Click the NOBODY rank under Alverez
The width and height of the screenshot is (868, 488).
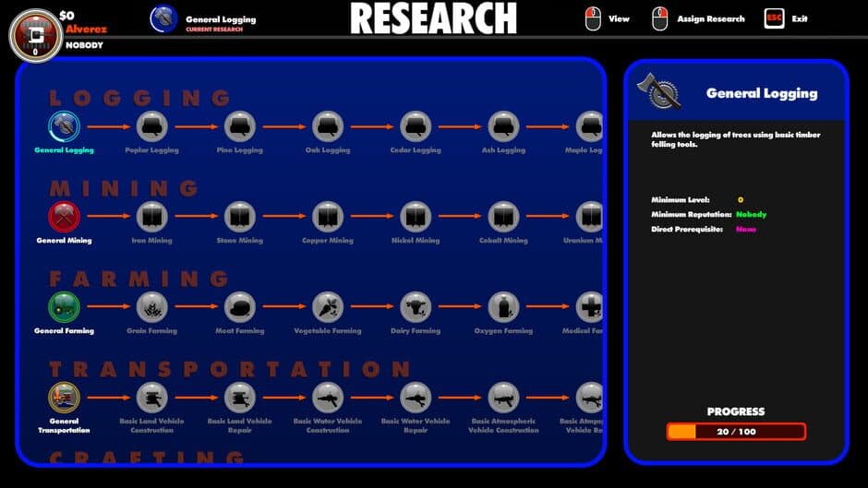click(84, 45)
